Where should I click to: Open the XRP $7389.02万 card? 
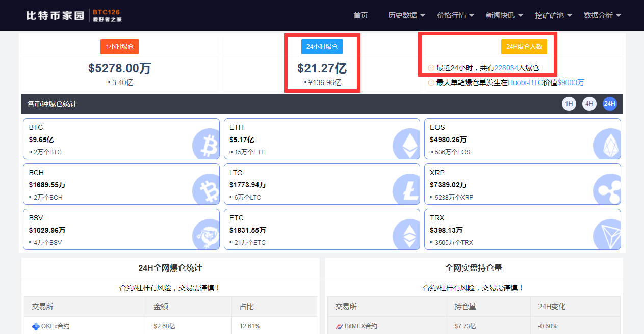[x=523, y=184]
